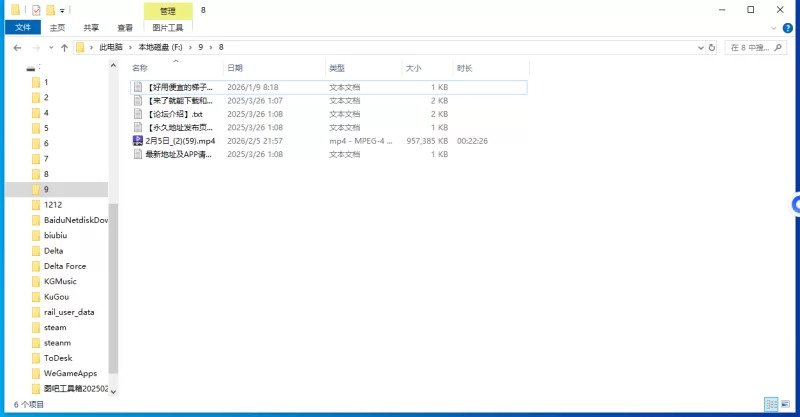Refresh the current folder view
The image size is (800, 417).
pos(712,47)
